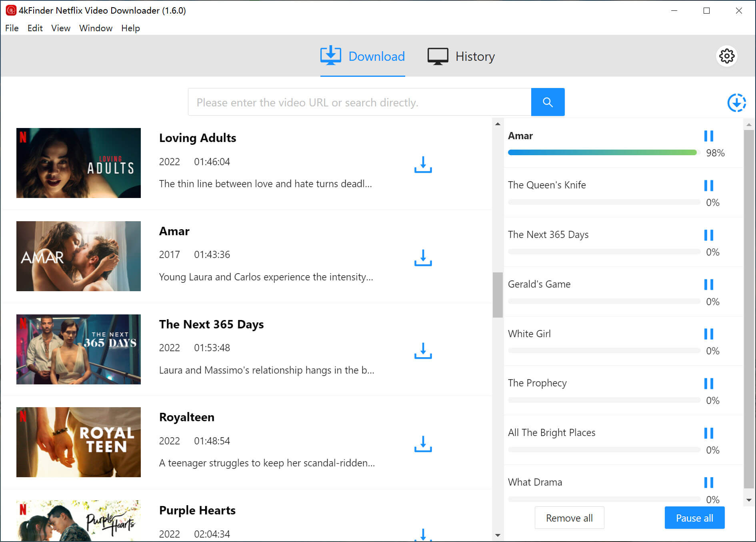Open the File menu
756x542 pixels.
pos(12,28)
